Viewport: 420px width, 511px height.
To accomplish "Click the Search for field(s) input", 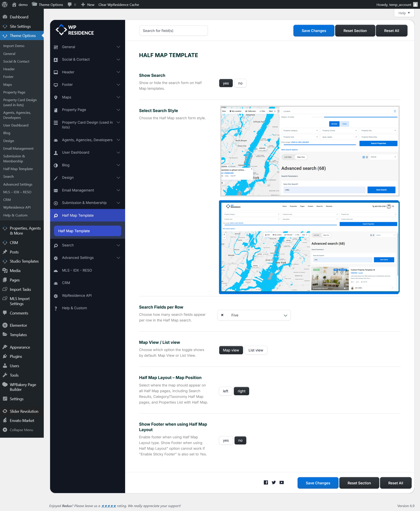I will click(x=173, y=31).
